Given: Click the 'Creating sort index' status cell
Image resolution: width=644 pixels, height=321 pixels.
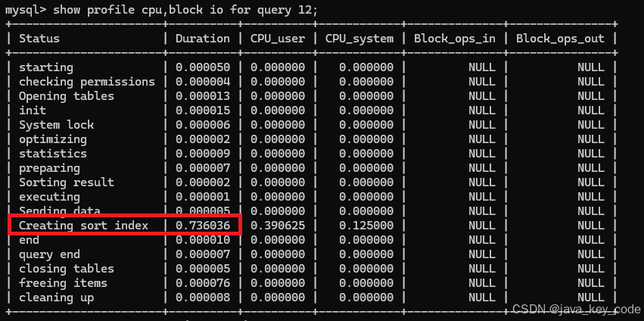Looking at the screenshot, I should tap(83, 226).
